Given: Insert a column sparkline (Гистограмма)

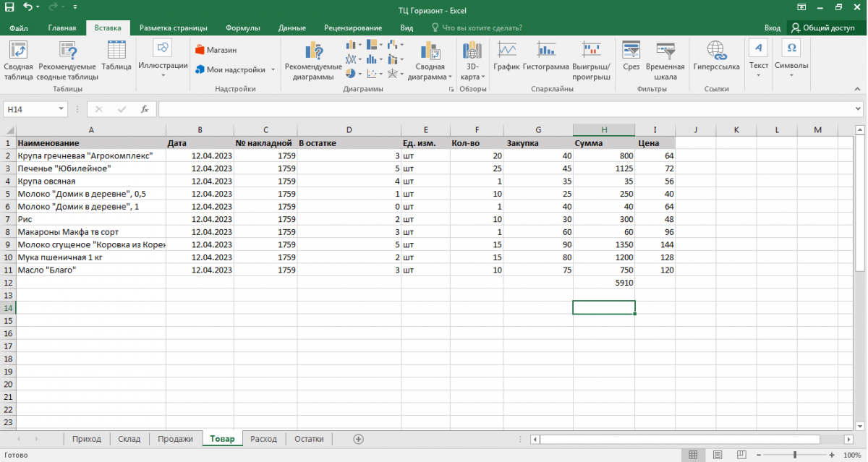Looking at the screenshot, I should coord(546,56).
